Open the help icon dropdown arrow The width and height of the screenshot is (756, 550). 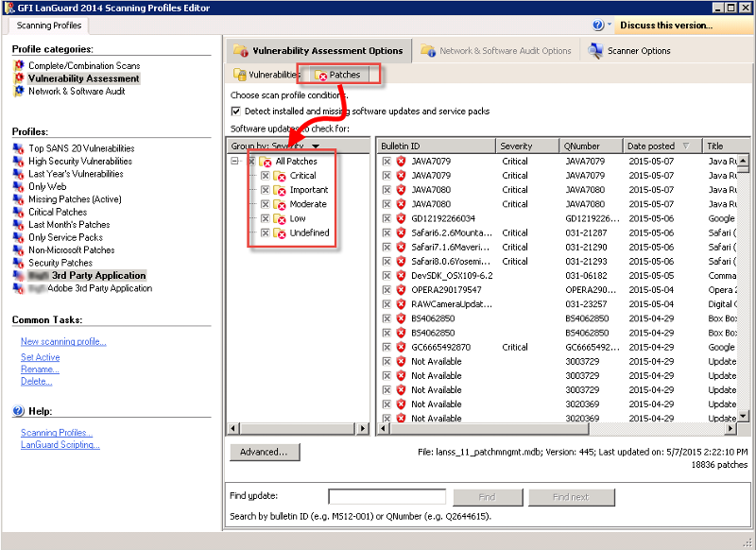coord(610,24)
